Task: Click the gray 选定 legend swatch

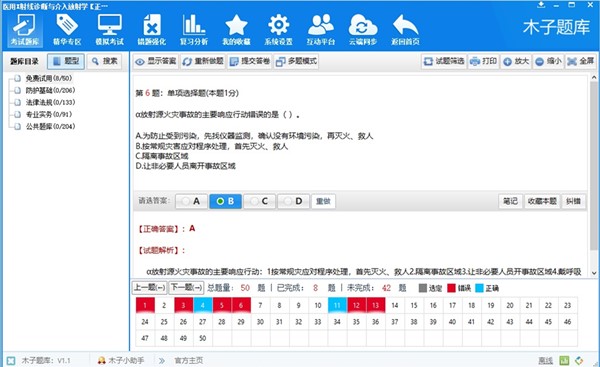Action: pos(423,288)
